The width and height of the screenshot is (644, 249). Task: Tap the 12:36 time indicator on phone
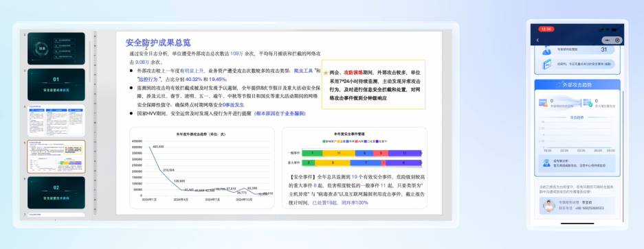point(546,29)
